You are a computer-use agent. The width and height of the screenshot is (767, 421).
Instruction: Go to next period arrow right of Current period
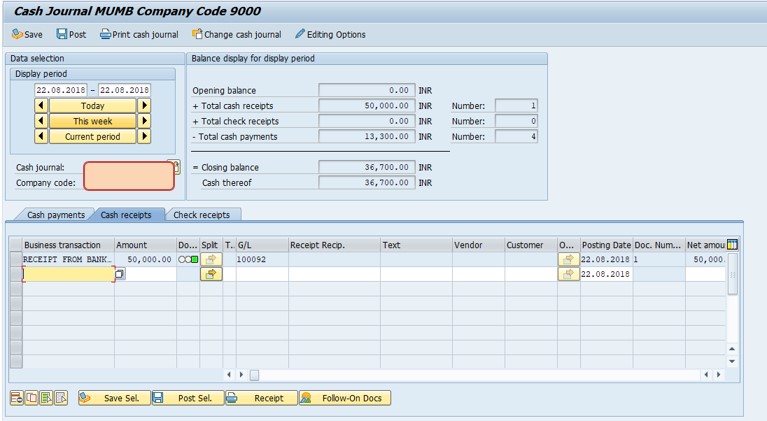tap(144, 136)
